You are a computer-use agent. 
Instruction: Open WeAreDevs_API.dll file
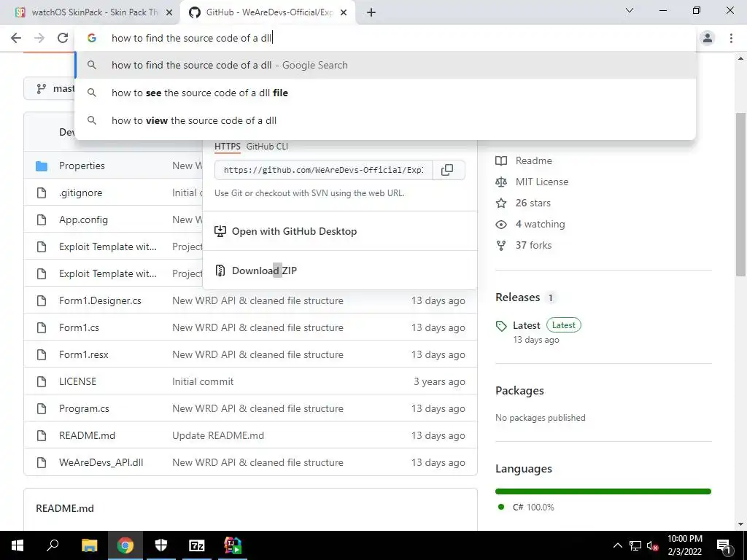click(101, 462)
